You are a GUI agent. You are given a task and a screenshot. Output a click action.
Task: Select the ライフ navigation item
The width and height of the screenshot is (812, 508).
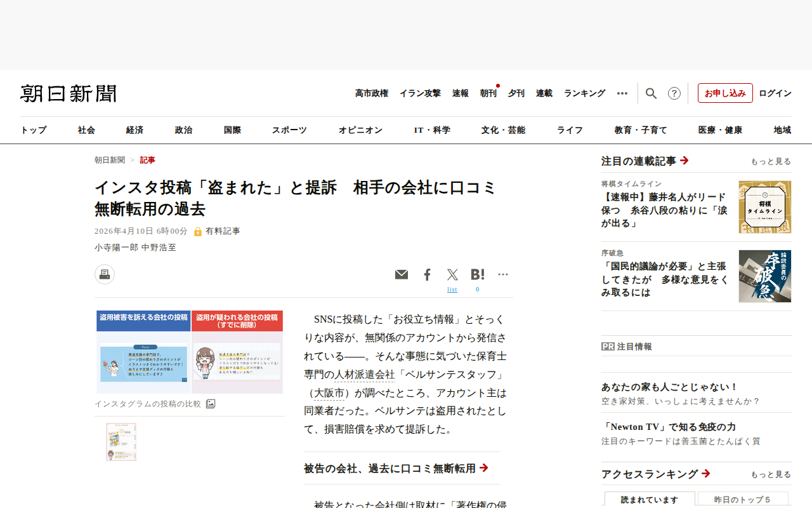[x=570, y=130]
